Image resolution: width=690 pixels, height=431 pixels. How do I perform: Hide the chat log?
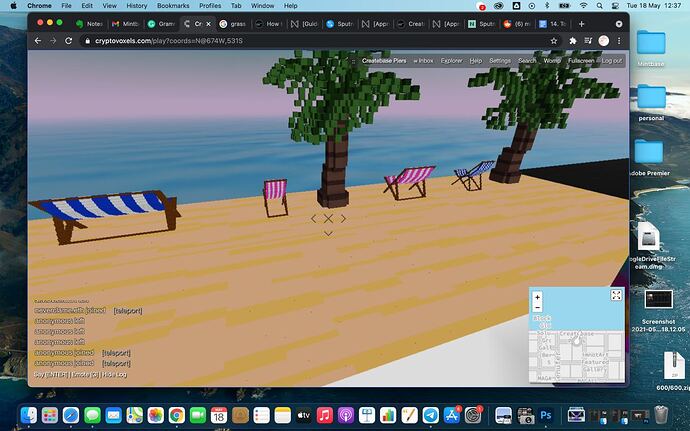coord(114,375)
